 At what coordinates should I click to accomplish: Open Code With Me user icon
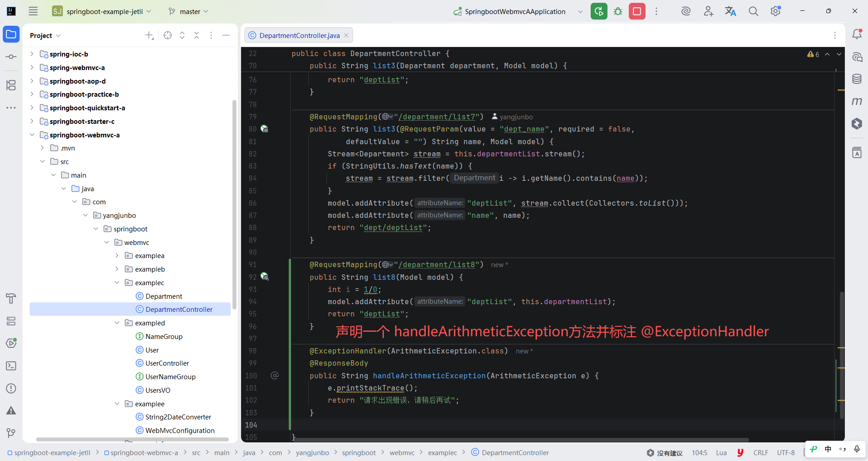[708, 11]
